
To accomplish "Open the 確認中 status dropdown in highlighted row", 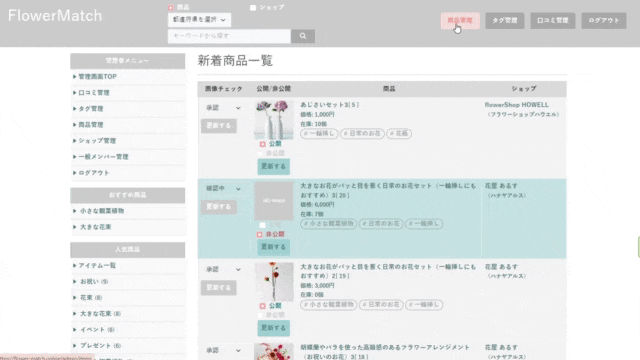I will pos(223,189).
